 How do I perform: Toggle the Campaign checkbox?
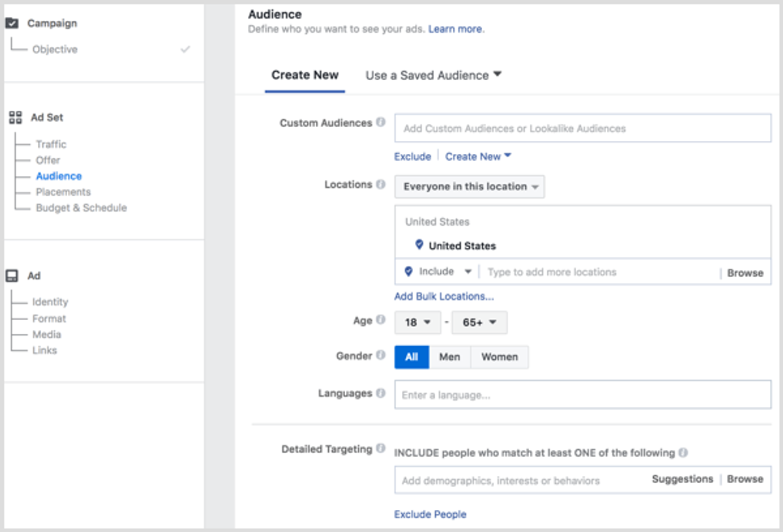click(12, 23)
